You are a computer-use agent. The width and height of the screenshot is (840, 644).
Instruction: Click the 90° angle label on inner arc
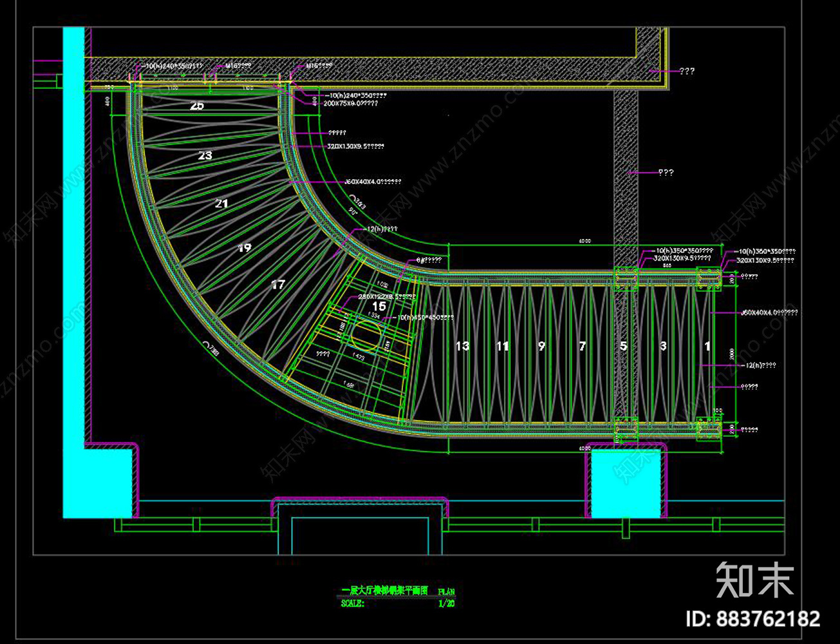(x=353, y=211)
